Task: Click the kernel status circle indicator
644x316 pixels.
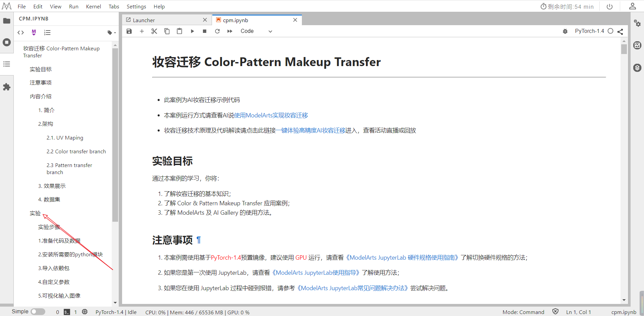Action: (610, 31)
